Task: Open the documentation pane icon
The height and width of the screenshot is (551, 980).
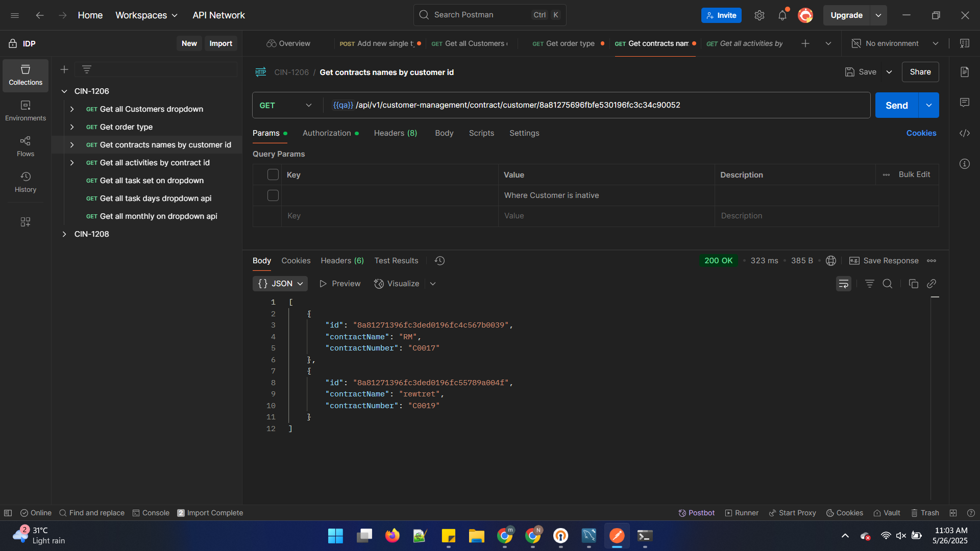Action: click(x=965, y=72)
